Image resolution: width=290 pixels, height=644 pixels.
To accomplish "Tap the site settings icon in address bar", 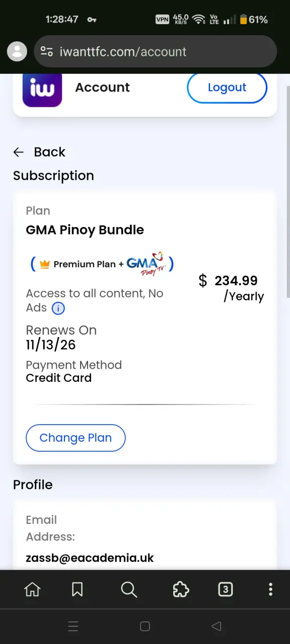I will tap(47, 51).
